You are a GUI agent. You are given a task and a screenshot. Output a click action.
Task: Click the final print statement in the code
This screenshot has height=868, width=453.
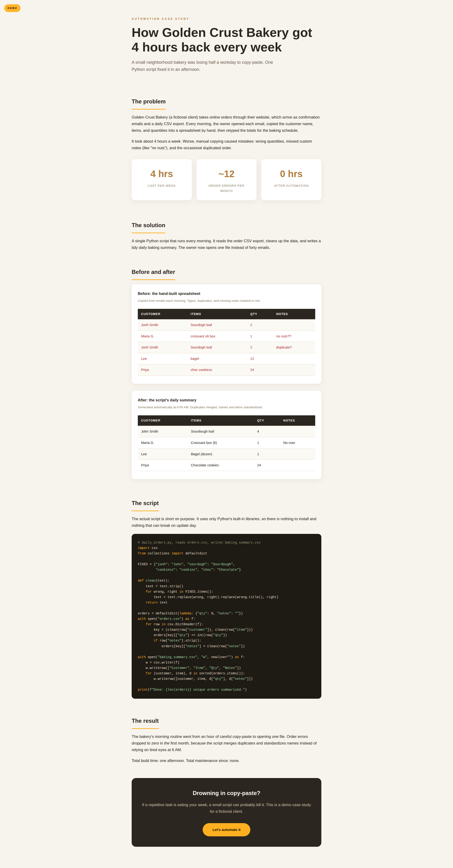coord(192,690)
